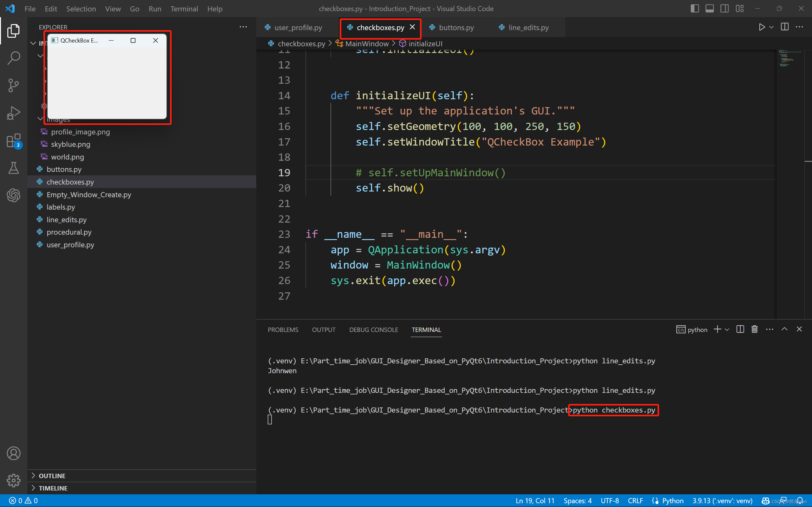Open the Run and Debug view
This screenshot has width=812, height=507.
click(13, 113)
